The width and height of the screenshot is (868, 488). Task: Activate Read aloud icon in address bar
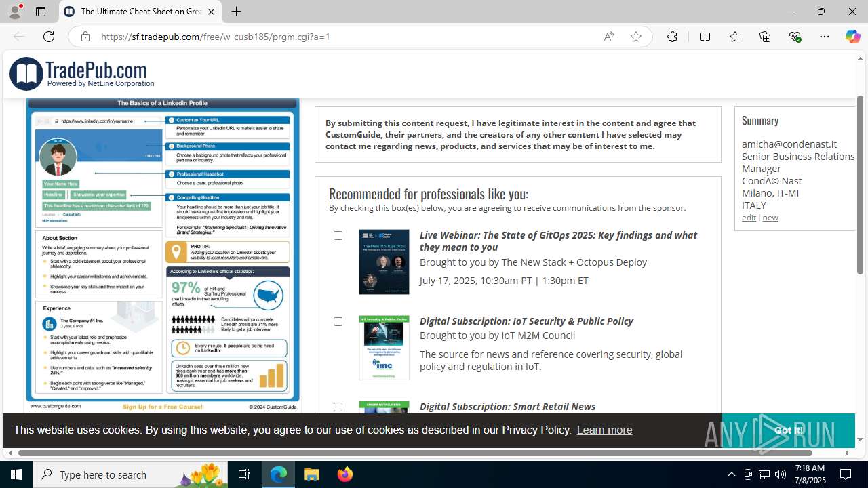pos(609,37)
